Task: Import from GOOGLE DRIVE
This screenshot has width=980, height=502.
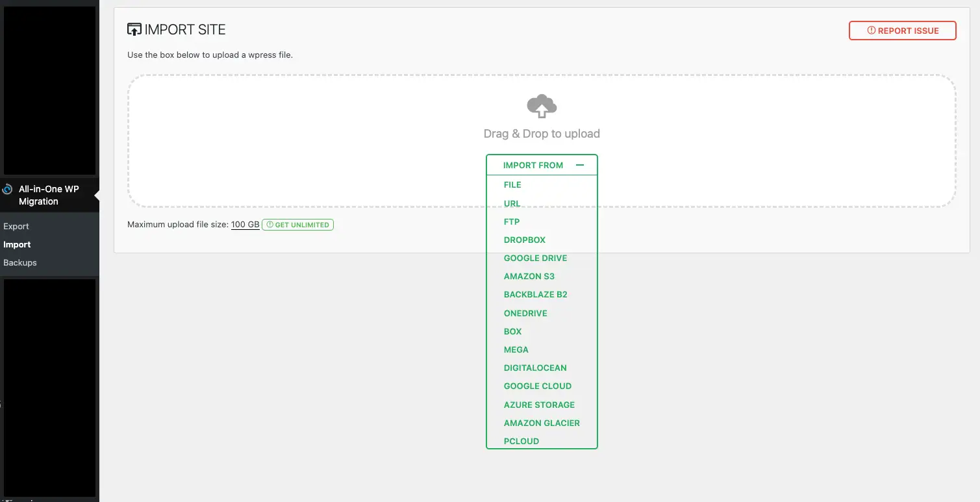Action: tap(535, 258)
